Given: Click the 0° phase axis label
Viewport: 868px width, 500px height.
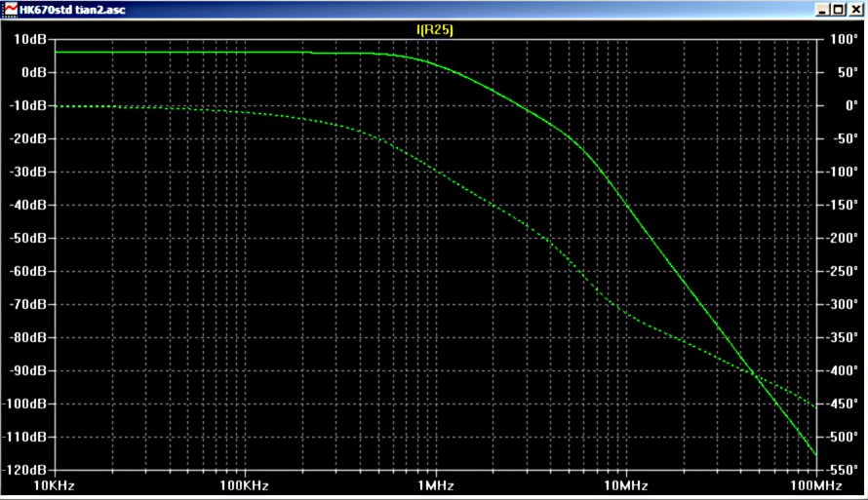Looking at the screenshot, I should point(850,105).
